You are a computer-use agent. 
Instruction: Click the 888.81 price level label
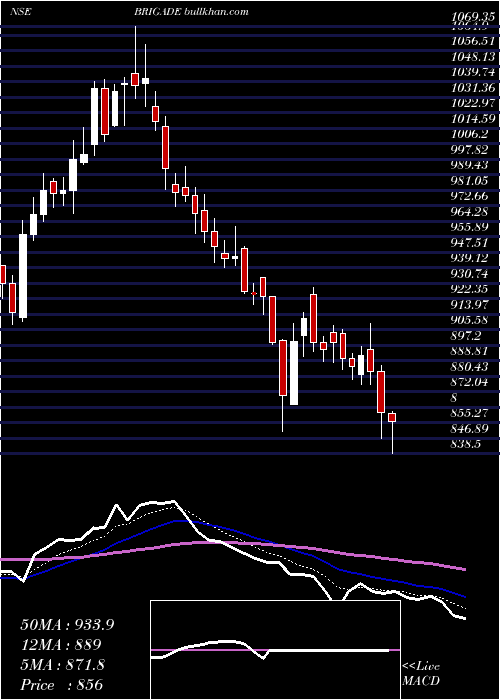coord(470,351)
